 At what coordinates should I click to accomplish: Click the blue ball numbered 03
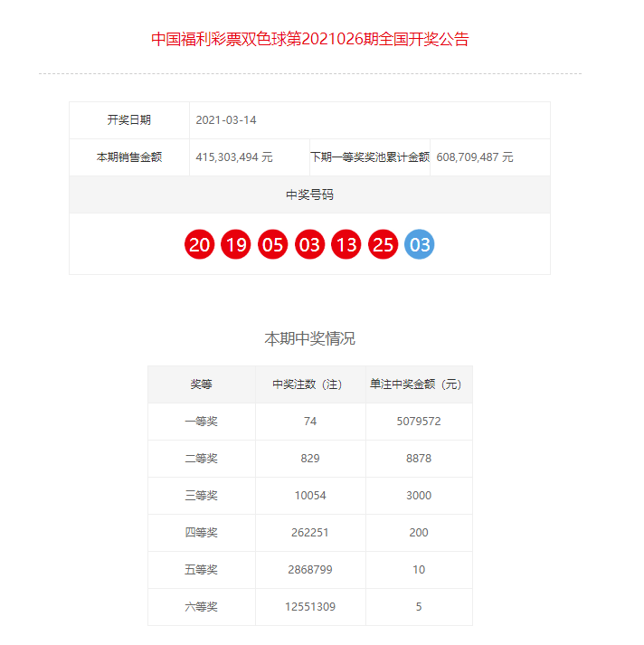(420, 244)
